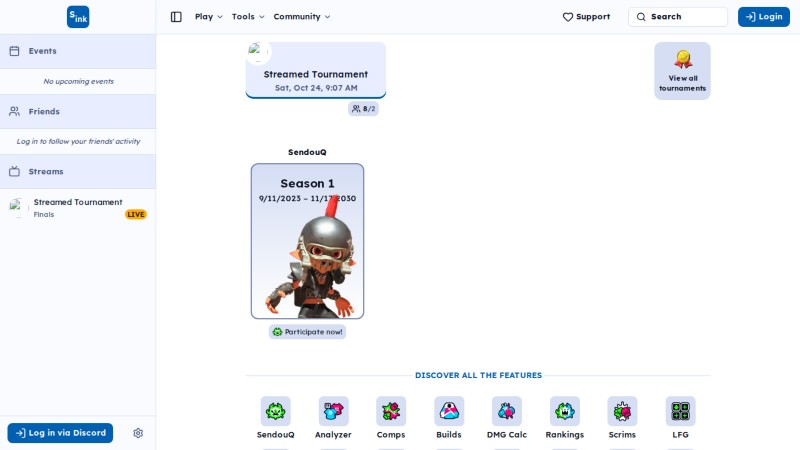The image size is (800, 450).
Task: Open the Scrims feature icon
Action: (x=622, y=411)
